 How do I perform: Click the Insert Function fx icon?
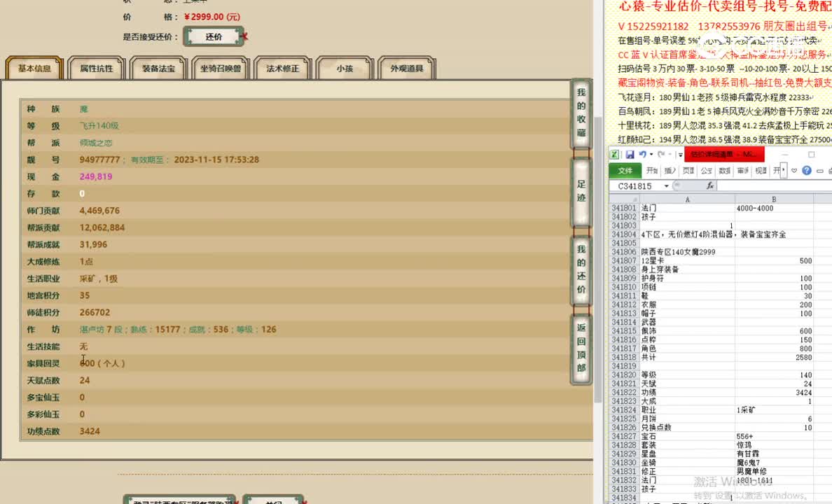pyautogui.click(x=710, y=185)
